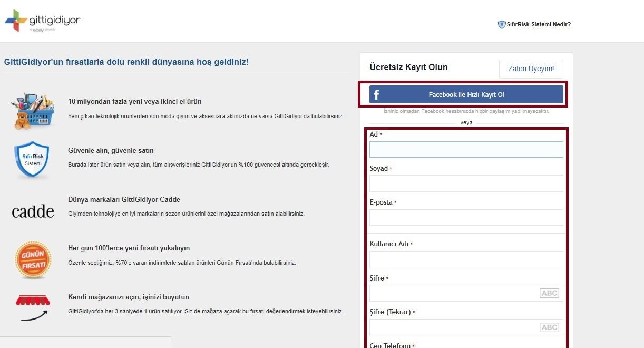Click the cadde logo image
Viewport: 644px width, 348px height.
click(33, 211)
